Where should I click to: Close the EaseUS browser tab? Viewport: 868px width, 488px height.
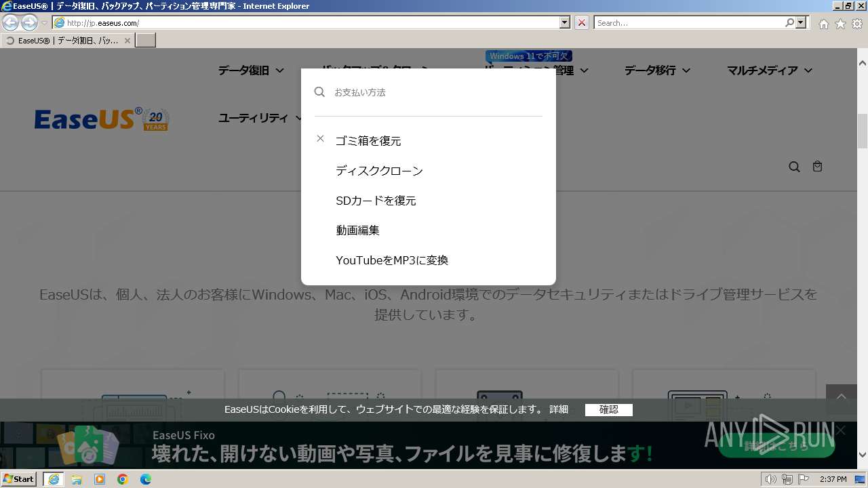[x=127, y=41]
